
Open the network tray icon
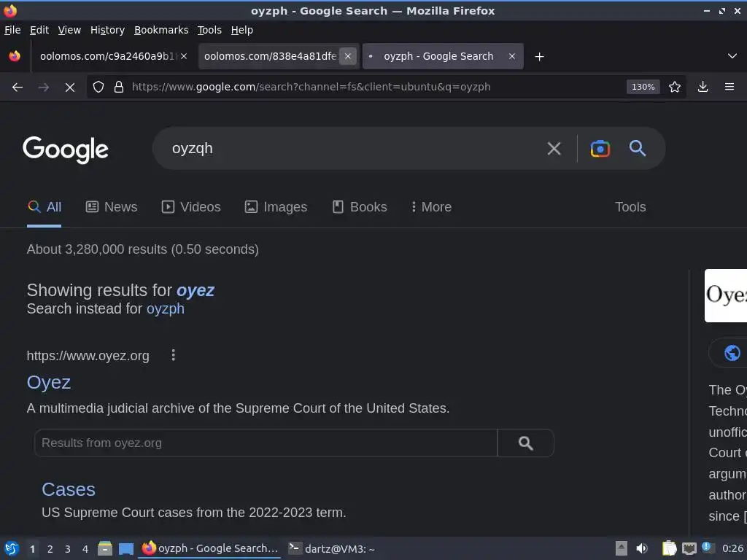689,548
